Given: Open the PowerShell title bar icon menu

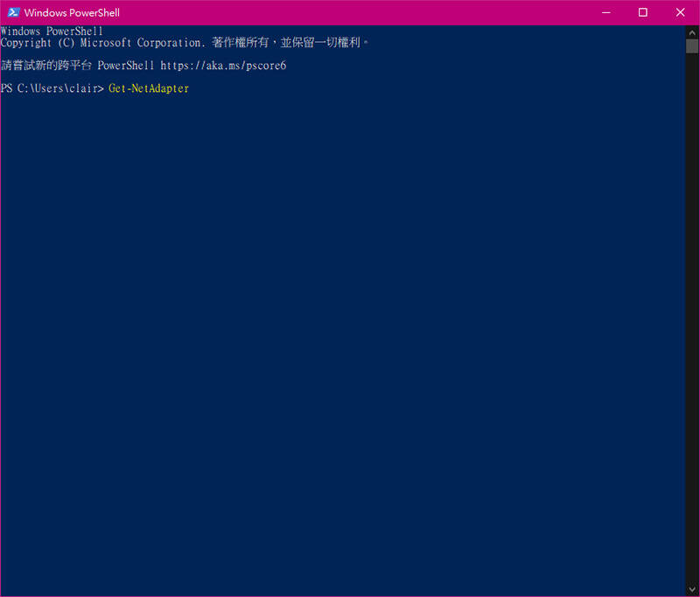Looking at the screenshot, I should [x=13, y=12].
